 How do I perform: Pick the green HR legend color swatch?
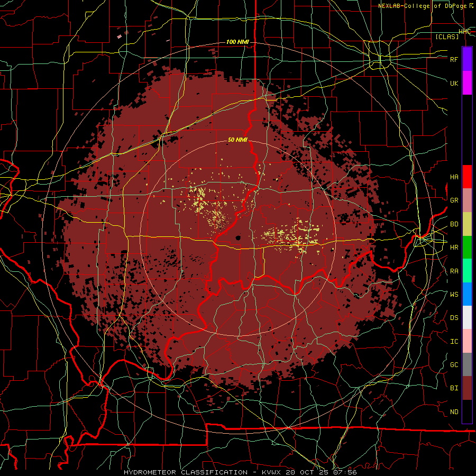(467, 248)
